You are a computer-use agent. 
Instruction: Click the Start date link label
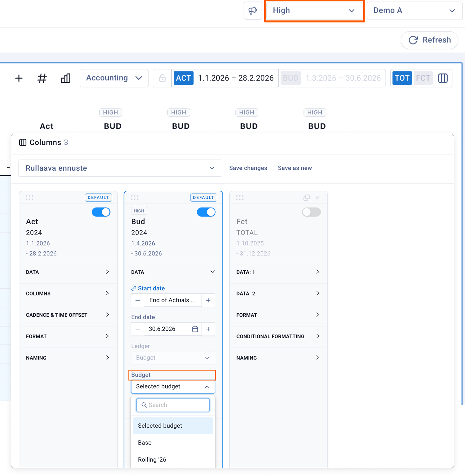148,289
